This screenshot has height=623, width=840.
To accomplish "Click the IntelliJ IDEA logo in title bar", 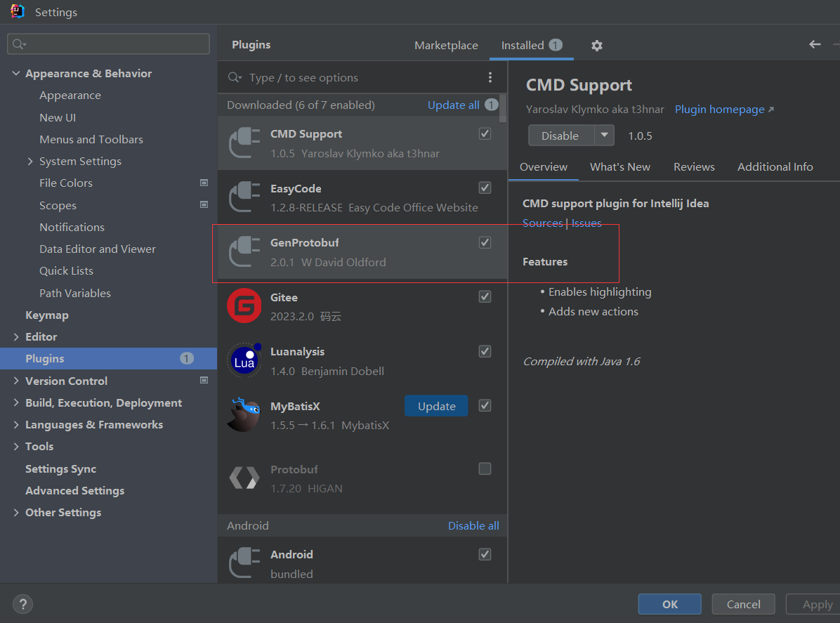I will [17, 11].
